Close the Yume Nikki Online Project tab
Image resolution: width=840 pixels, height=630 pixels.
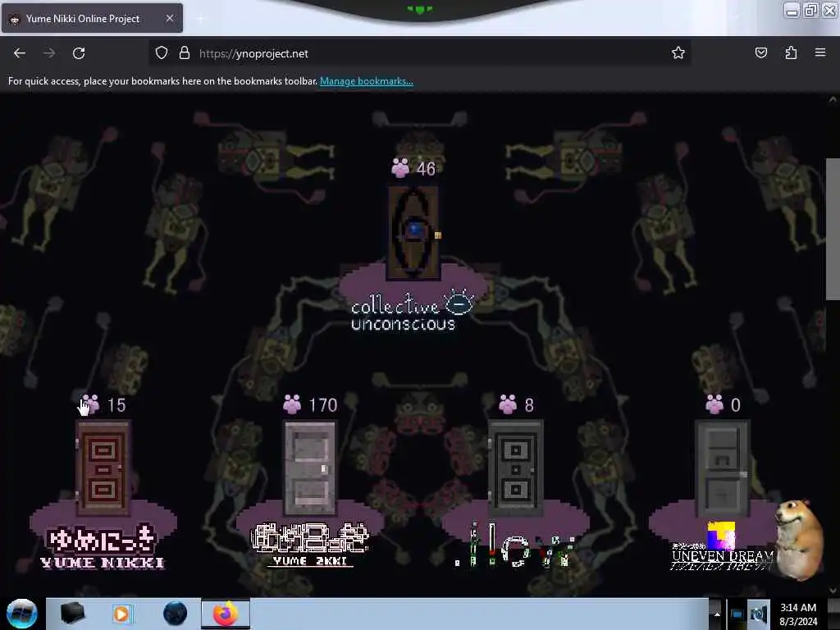pyautogui.click(x=169, y=18)
